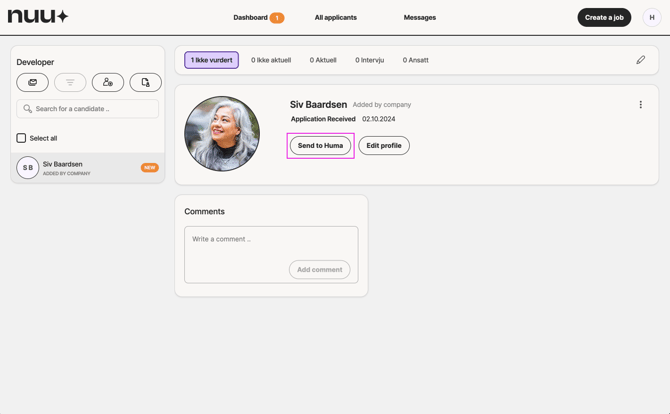670x414 pixels.
Task: Open the candidate filter icon
Action: click(70, 82)
